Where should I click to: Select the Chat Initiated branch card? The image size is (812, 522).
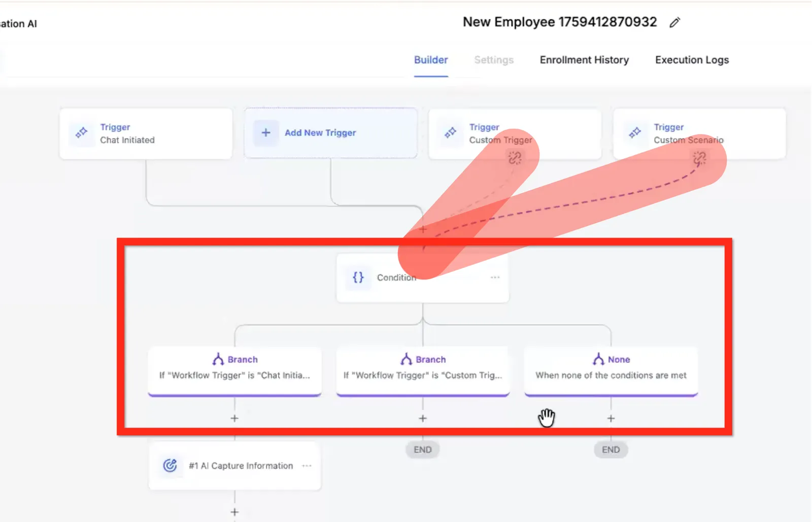(234, 371)
